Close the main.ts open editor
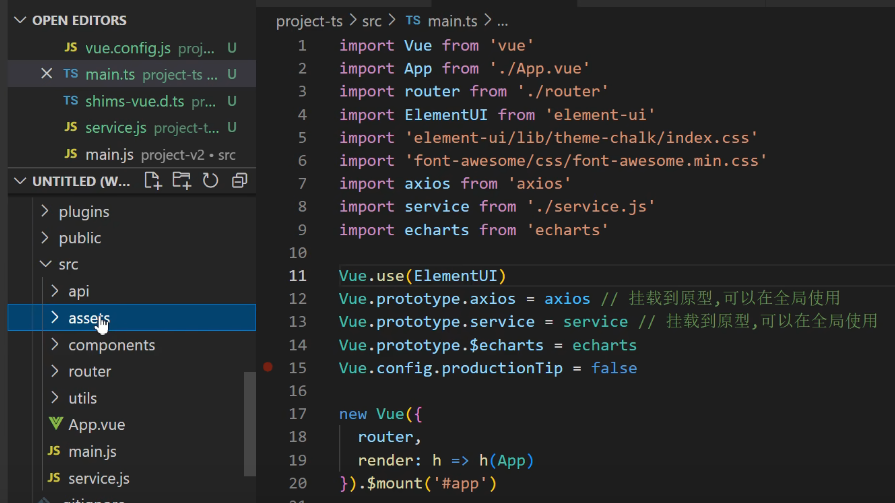The image size is (895, 503). [x=47, y=74]
